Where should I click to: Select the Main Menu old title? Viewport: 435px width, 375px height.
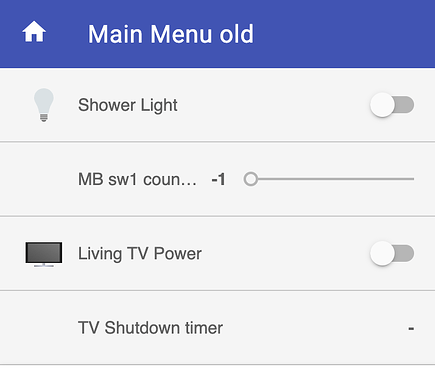tap(171, 34)
